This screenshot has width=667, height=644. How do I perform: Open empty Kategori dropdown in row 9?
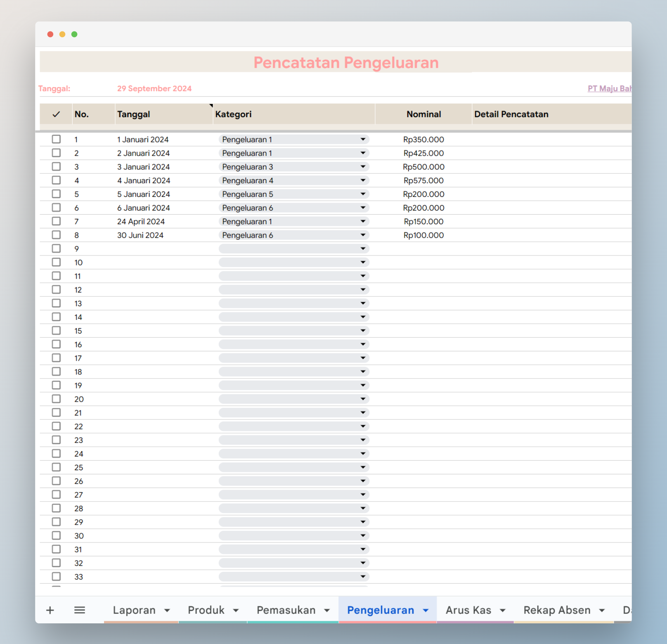[x=293, y=249]
